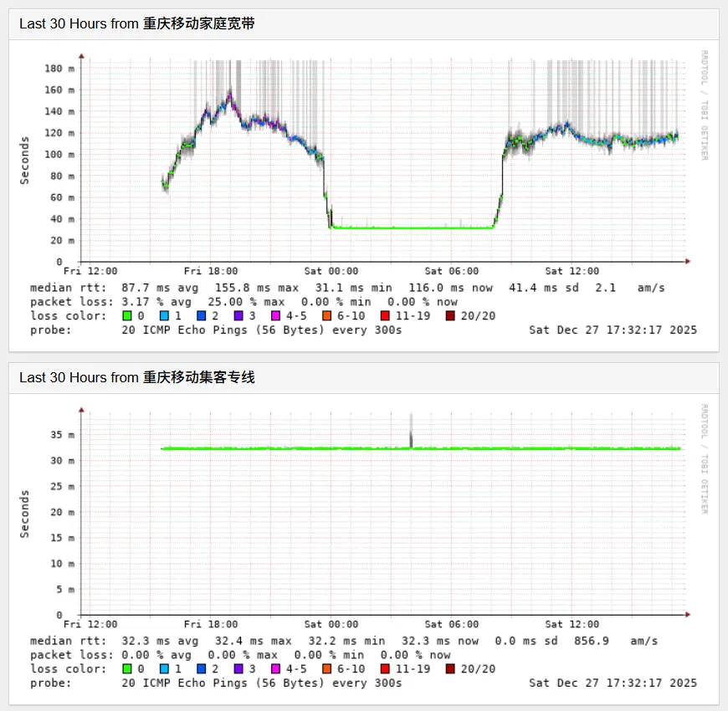Select the "32.3 ms now" median rtt value

coord(440,642)
